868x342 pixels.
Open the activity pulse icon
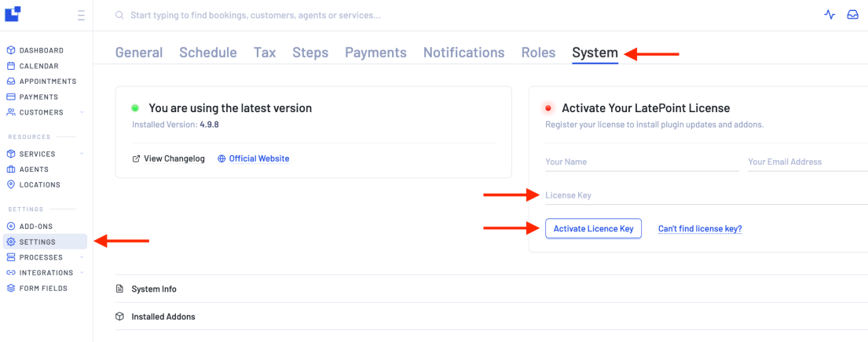(x=830, y=15)
